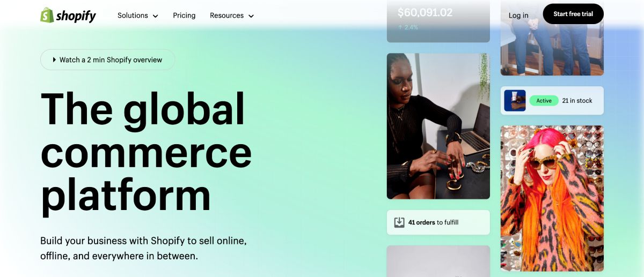This screenshot has height=277, width=644.
Task: Click the woman with jewelry and laptop photo
Action: click(x=438, y=126)
